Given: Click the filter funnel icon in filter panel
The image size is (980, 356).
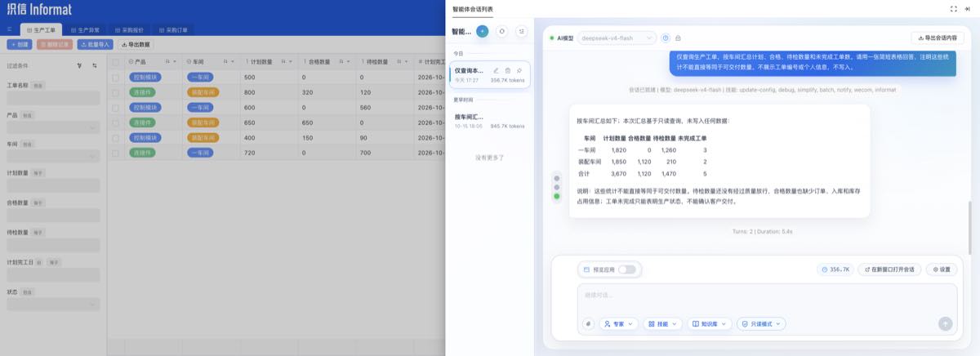Looking at the screenshot, I should 79,65.
